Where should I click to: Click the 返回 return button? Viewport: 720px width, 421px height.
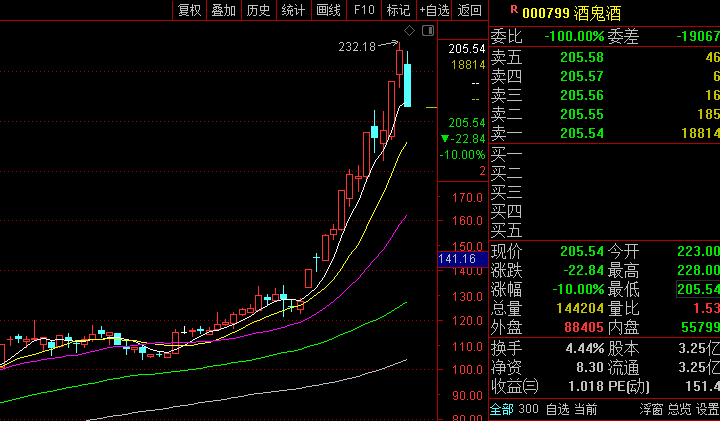click(470, 10)
